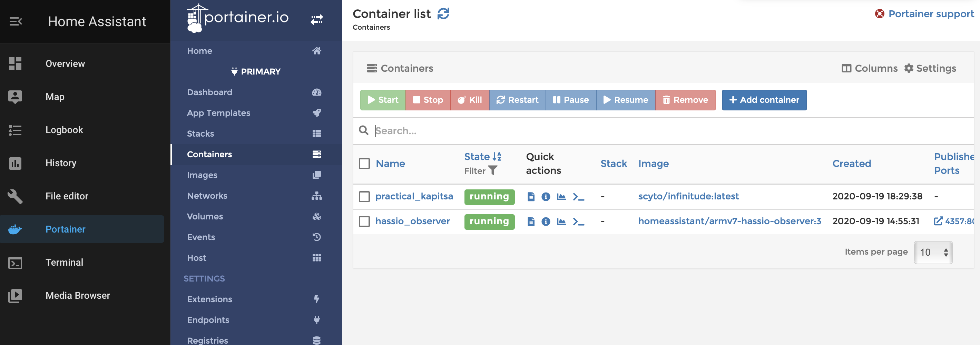Screen dimensions: 980x345
Task: Click the Add container button
Action: click(x=764, y=100)
